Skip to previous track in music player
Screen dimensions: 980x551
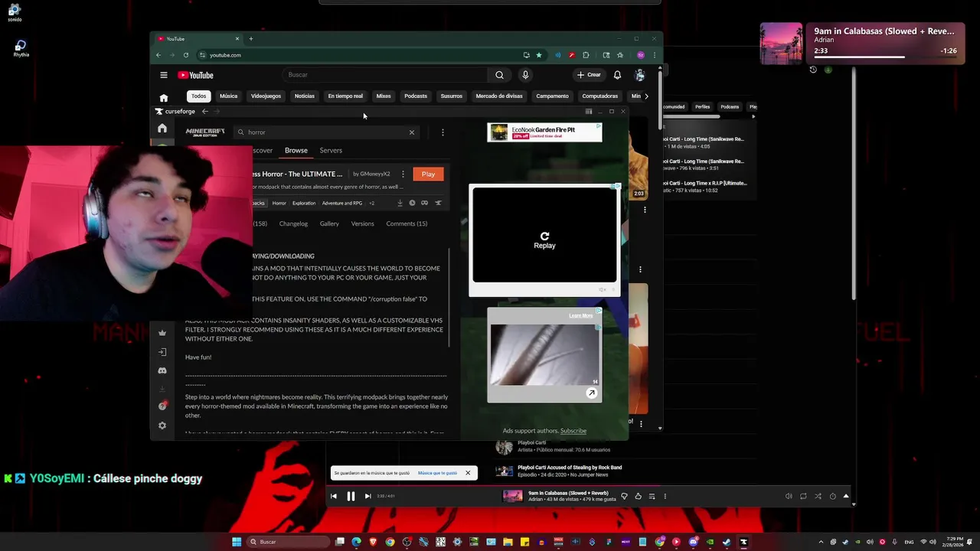pyautogui.click(x=334, y=496)
